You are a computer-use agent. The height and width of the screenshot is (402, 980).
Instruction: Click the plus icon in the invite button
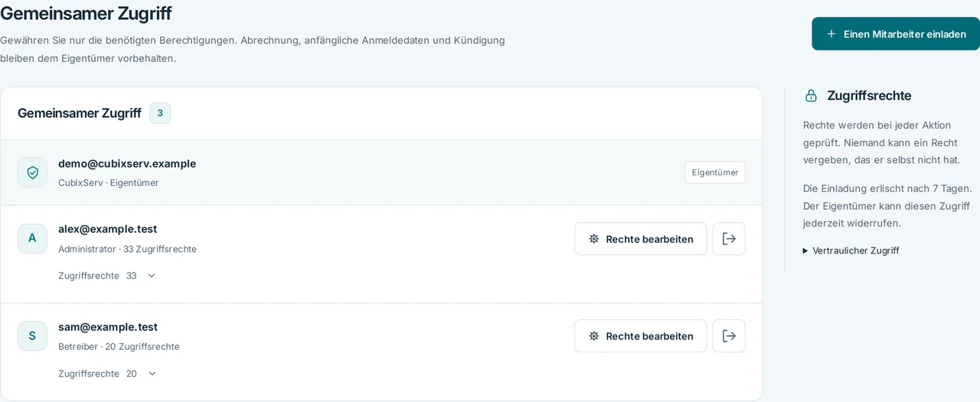click(x=831, y=34)
